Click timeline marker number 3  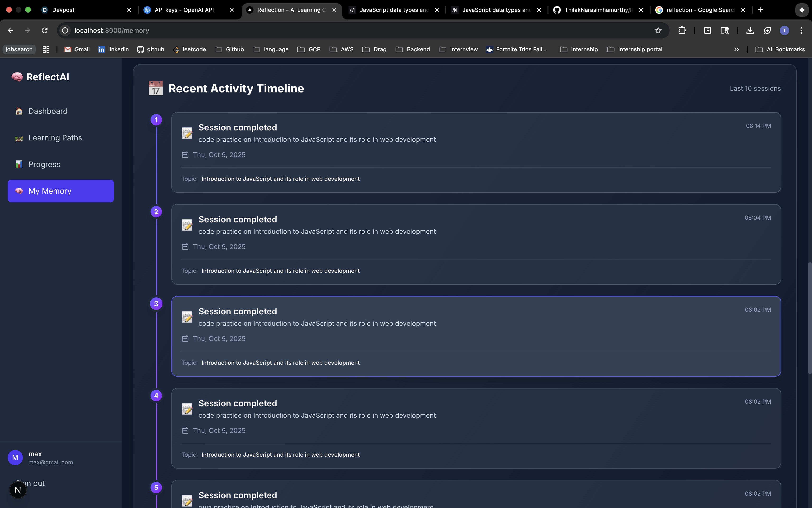click(x=156, y=304)
